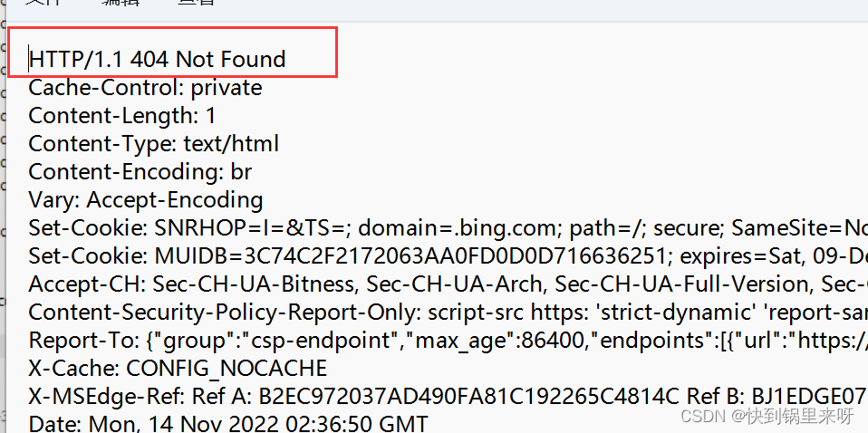The width and height of the screenshot is (868, 433).
Task: Click the Vary: Accept-Encoding header line
Action: [145, 200]
